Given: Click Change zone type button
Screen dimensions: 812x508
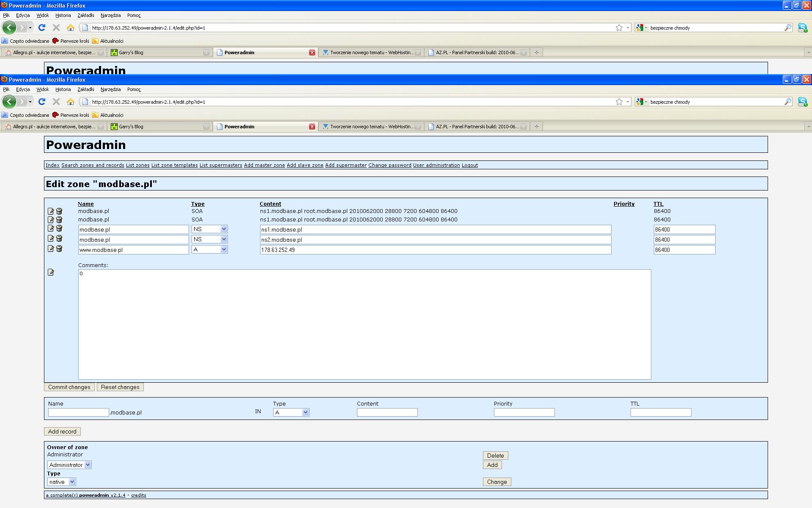Looking at the screenshot, I should (x=497, y=482).
